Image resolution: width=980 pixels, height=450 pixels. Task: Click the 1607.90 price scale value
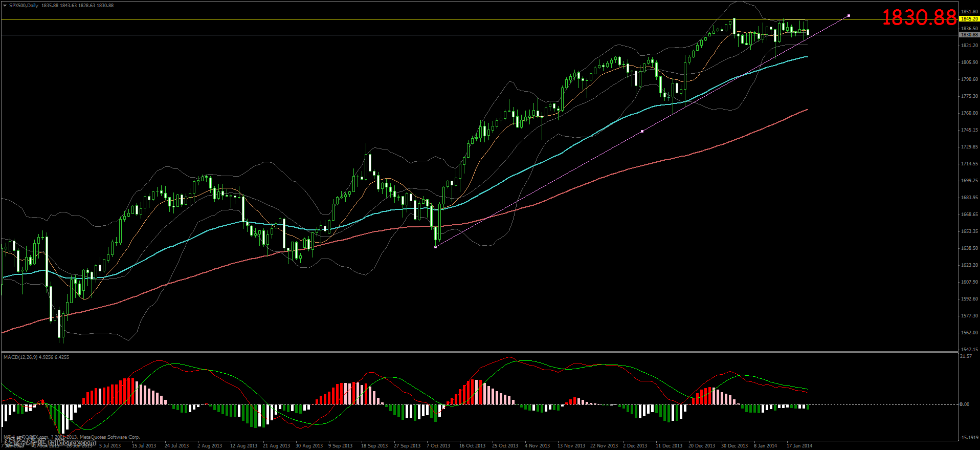pos(969,282)
